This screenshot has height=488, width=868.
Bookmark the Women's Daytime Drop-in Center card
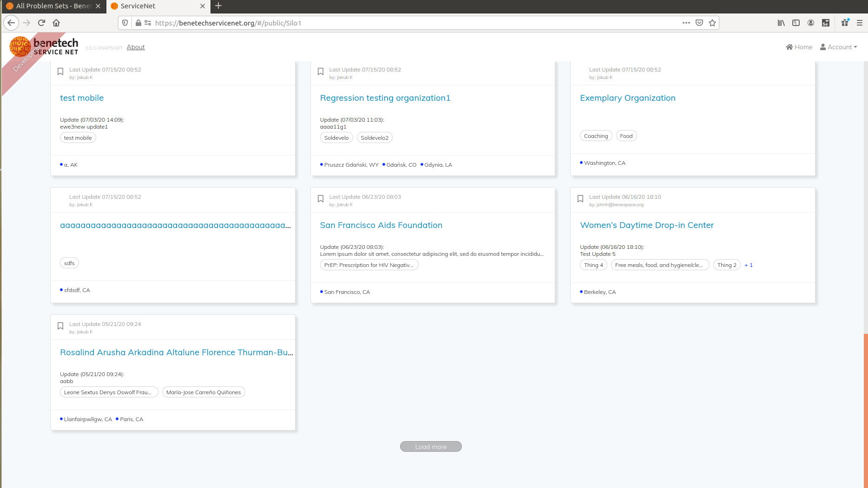580,198
